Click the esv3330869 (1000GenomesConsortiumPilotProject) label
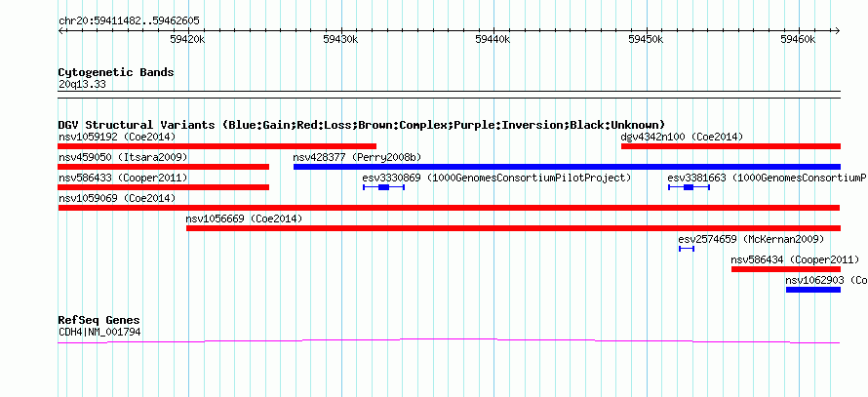868x397 pixels. point(496,178)
